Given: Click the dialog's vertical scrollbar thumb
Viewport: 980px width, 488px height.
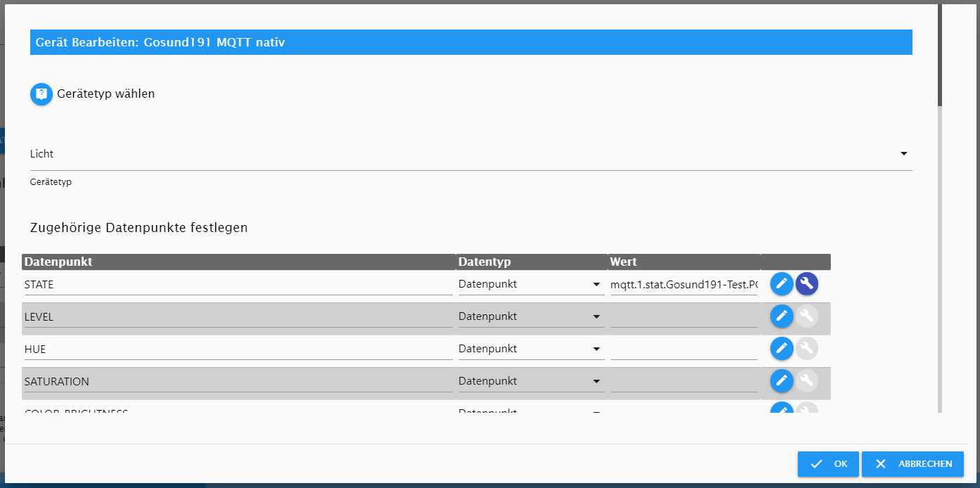Looking at the screenshot, I should [x=940, y=56].
